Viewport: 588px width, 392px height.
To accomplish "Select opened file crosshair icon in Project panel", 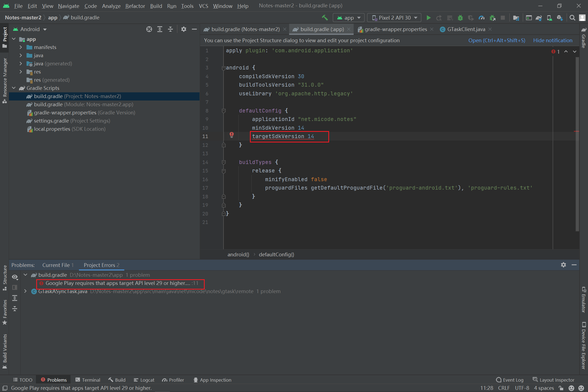I will click(149, 29).
